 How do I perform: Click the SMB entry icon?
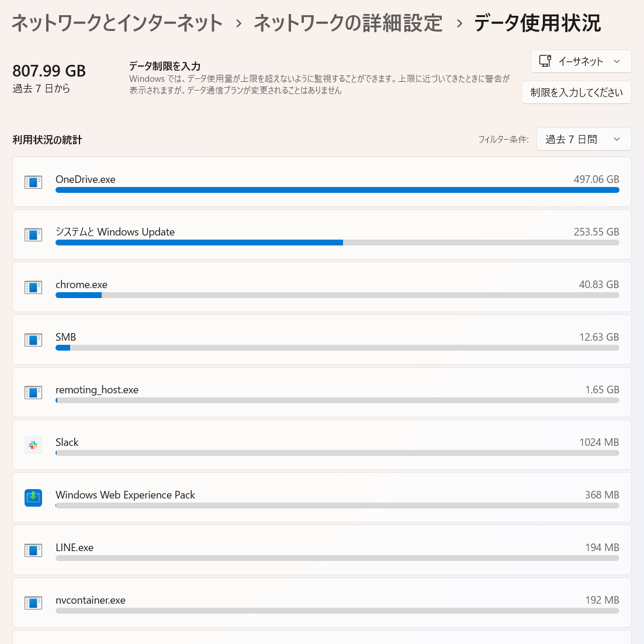coord(33,340)
